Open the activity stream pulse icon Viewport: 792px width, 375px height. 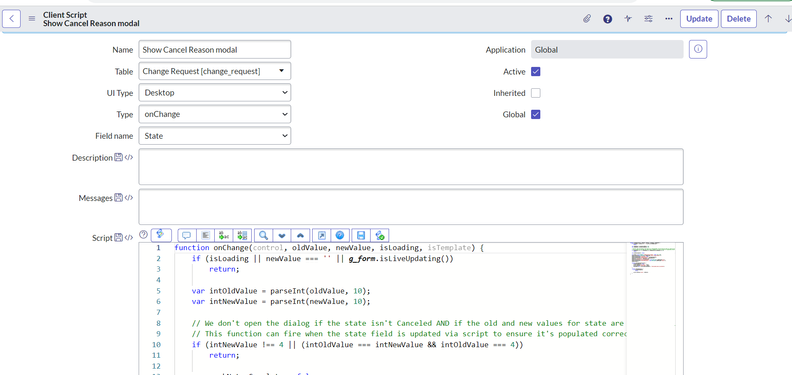(628, 19)
